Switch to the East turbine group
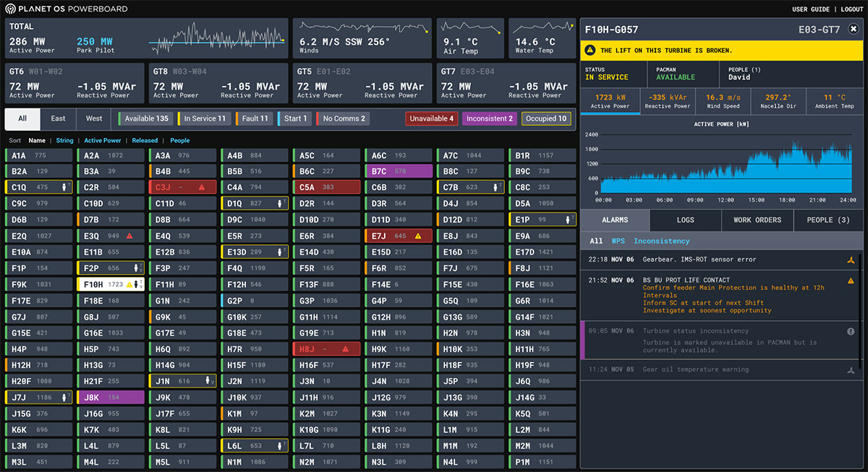Screen dimensions: 868x472 58,119
